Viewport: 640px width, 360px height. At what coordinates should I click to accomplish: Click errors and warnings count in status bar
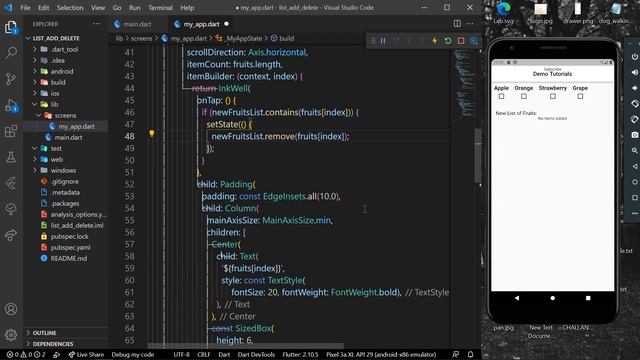tap(26, 354)
